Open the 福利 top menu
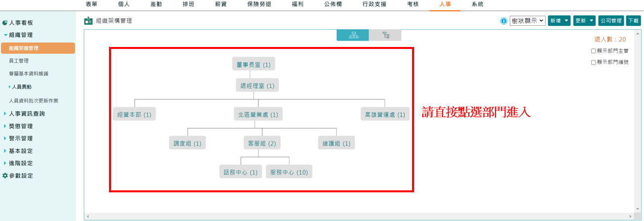Image resolution: width=644 pixels, height=221 pixels. [x=297, y=4]
